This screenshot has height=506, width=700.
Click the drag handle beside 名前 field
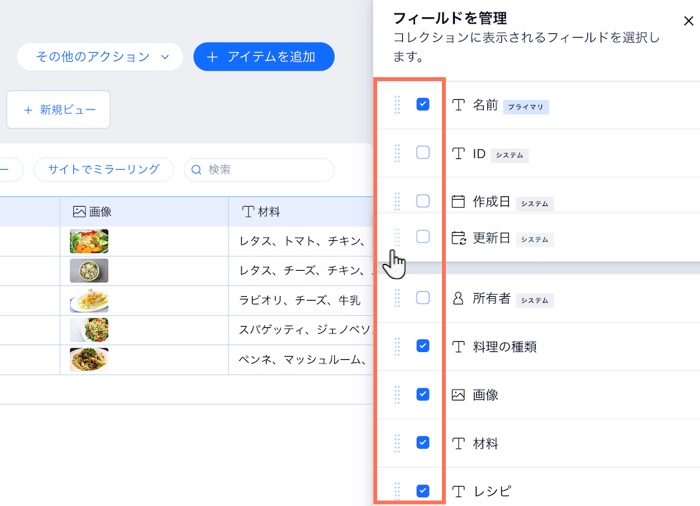coord(397,104)
